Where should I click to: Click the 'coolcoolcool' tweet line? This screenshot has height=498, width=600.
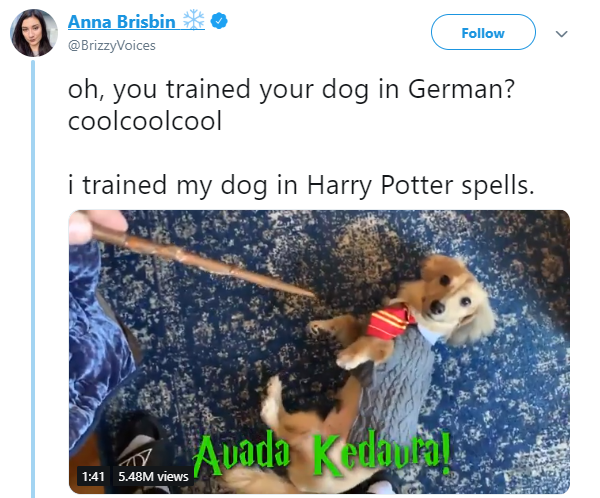[145, 121]
